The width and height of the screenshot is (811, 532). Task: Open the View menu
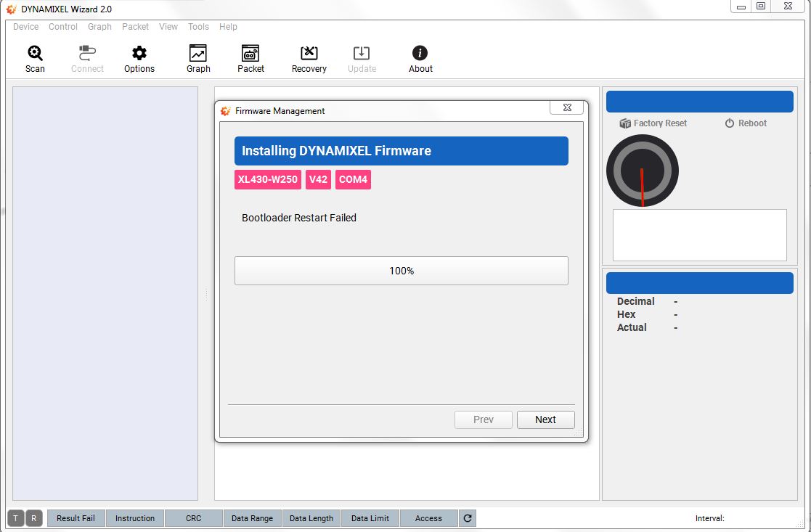point(168,27)
